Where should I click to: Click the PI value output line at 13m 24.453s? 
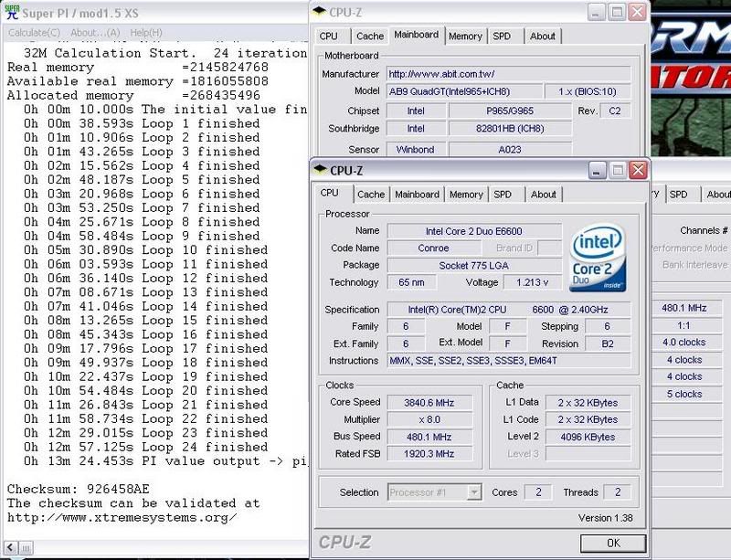click(165, 461)
